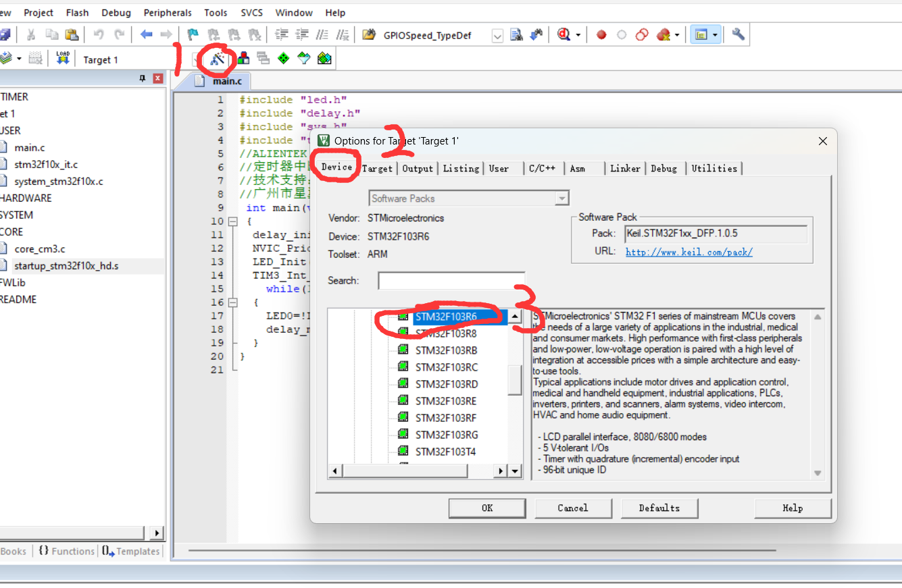
Task: Click the Undo arrow icon
Action: [99, 34]
